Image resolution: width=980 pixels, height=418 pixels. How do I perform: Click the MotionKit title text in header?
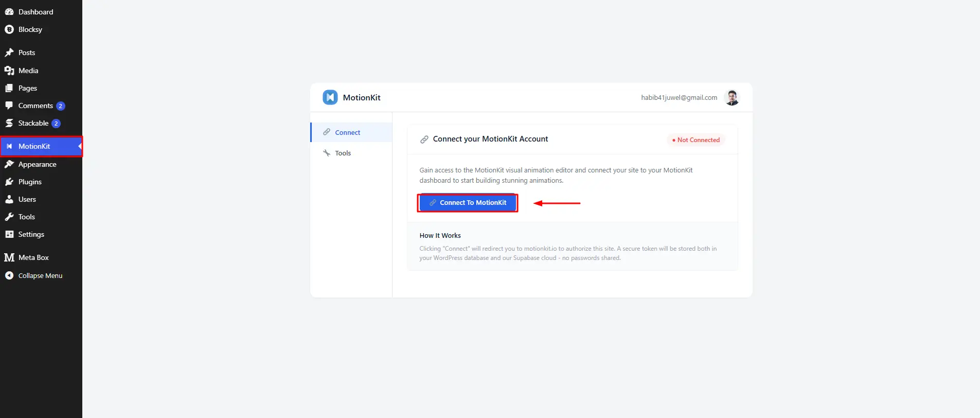click(x=362, y=98)
